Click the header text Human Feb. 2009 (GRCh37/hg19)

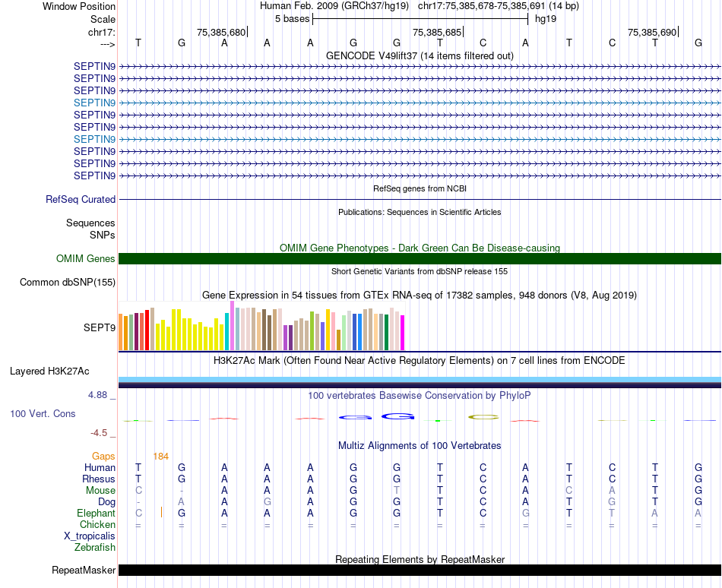(334, 6)
